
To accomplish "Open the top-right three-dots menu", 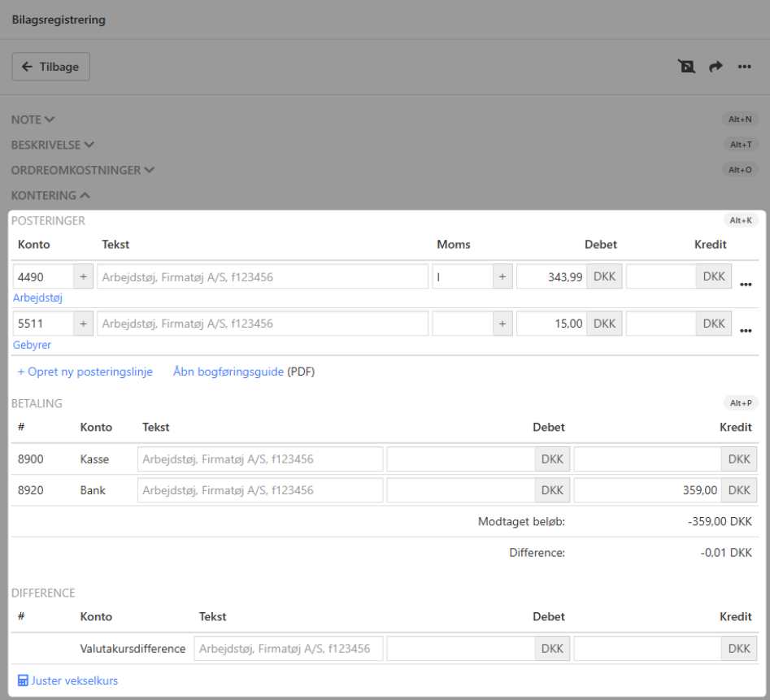I will 744,67.
